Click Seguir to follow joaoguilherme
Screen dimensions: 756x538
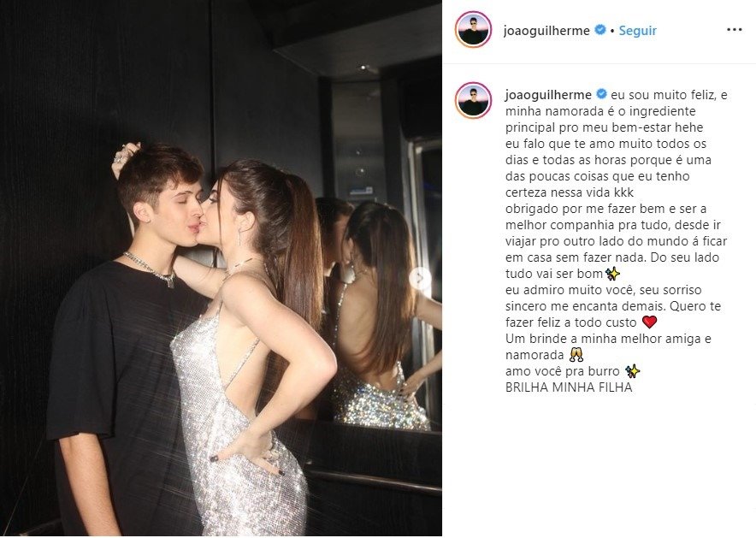click(x=637, y=31)
